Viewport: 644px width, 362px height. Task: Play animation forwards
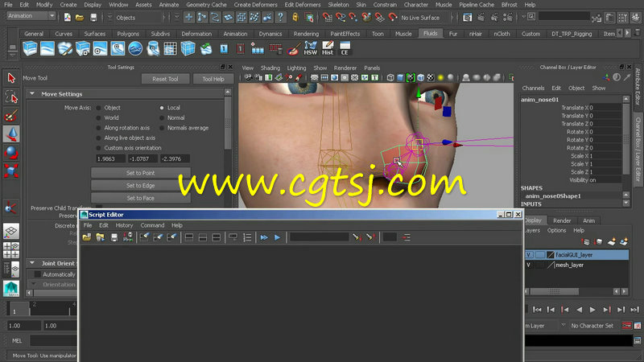point(592,310)
